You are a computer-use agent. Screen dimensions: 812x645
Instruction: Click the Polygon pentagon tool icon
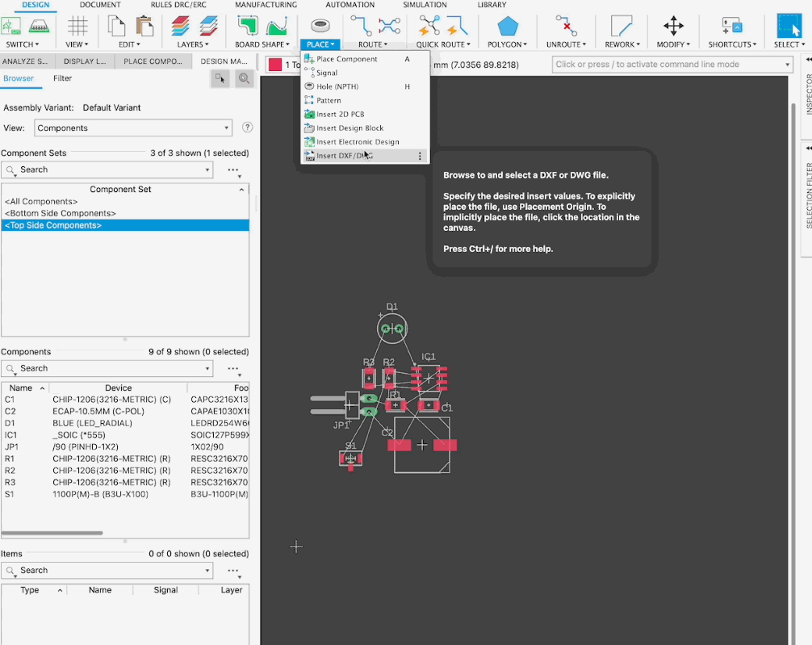pos(508,27)
